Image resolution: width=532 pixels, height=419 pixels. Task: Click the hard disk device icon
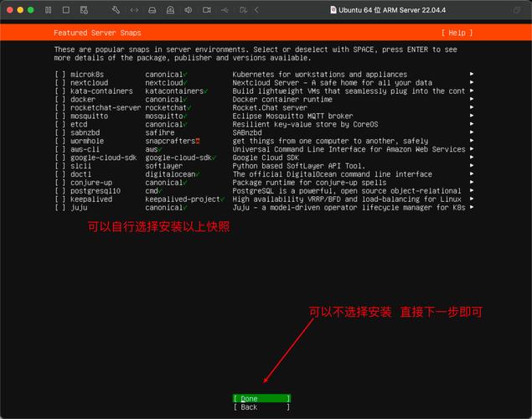point(152,10)
